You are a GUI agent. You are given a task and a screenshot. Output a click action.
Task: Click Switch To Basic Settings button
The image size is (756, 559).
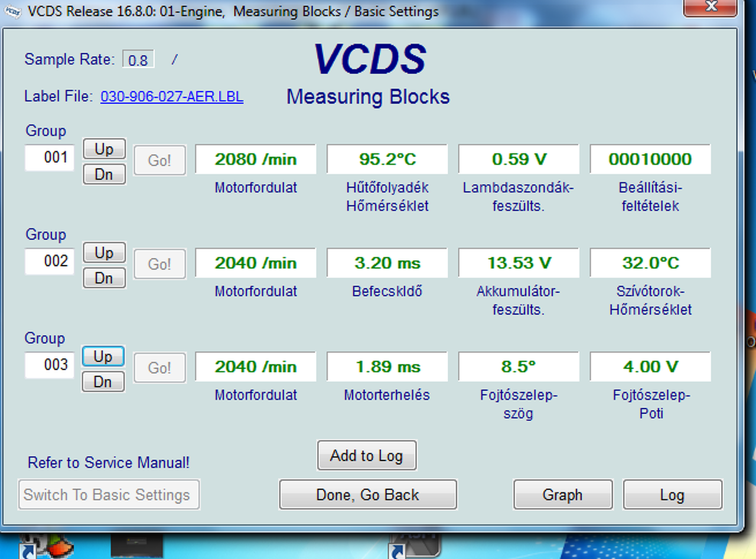(x=109, y=495)
